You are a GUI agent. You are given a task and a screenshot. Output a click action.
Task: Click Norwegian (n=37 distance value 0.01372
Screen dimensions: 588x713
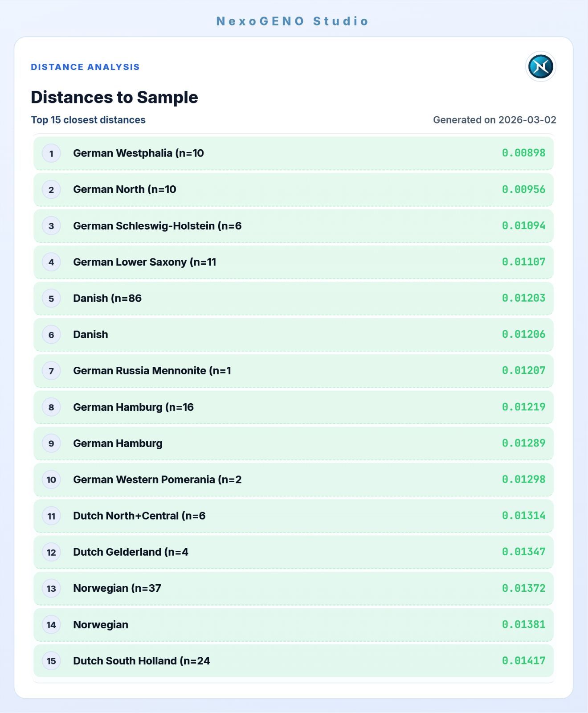coord(523,588)
